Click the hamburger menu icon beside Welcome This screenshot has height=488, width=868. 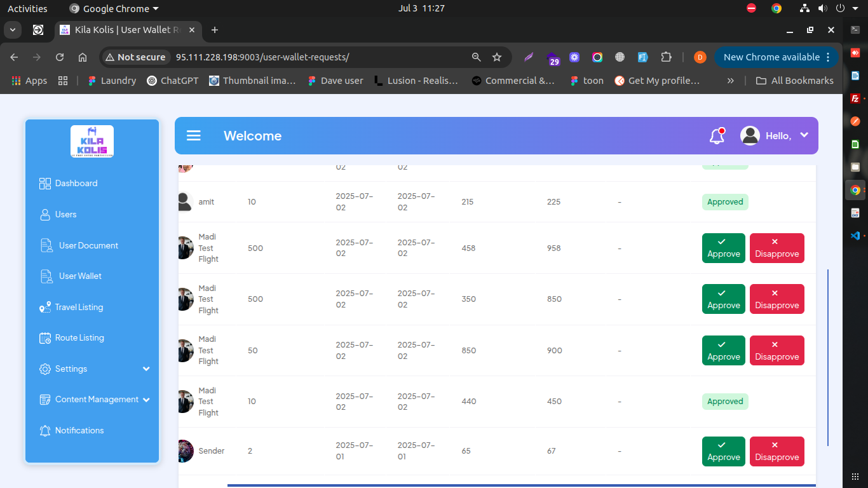[194, 136]
